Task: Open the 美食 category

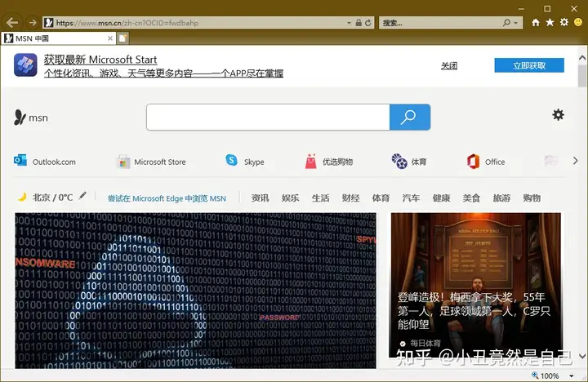Action: coord(471,198)
